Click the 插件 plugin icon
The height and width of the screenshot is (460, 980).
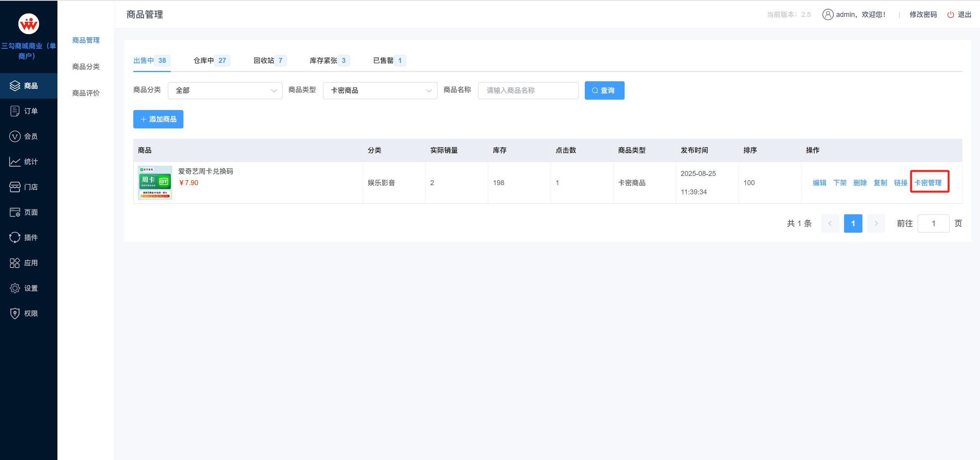coord(15,238)
